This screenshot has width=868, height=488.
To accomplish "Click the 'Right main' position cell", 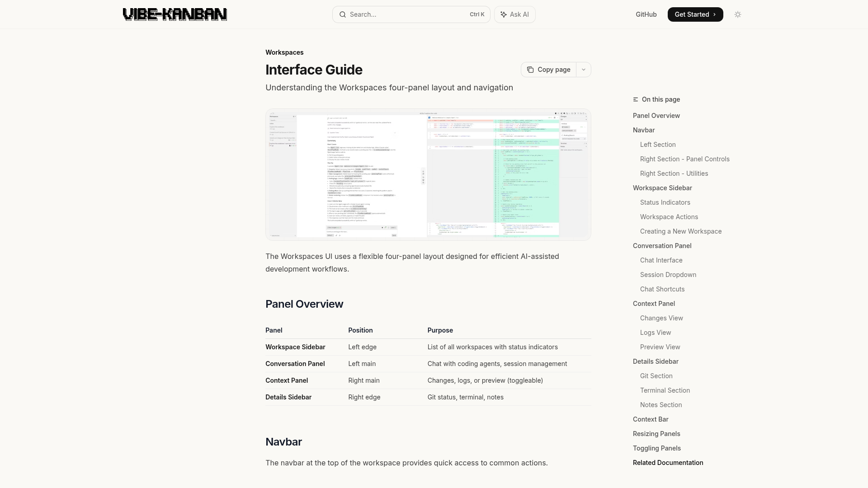I will 364,380.
